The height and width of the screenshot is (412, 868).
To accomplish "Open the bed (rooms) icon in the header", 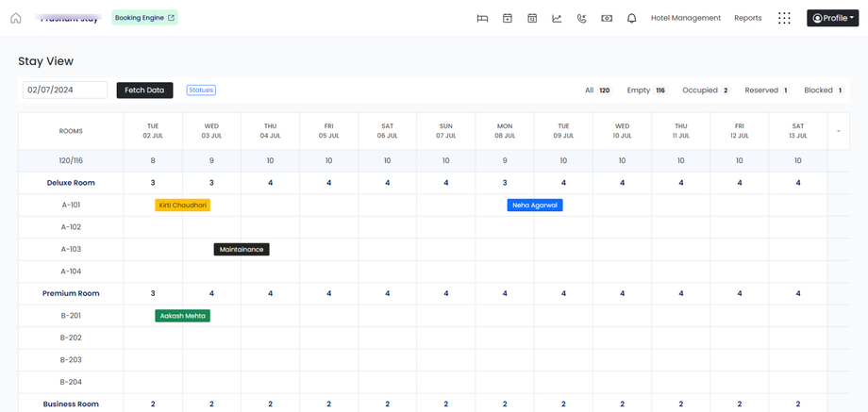I will point(482,18).
